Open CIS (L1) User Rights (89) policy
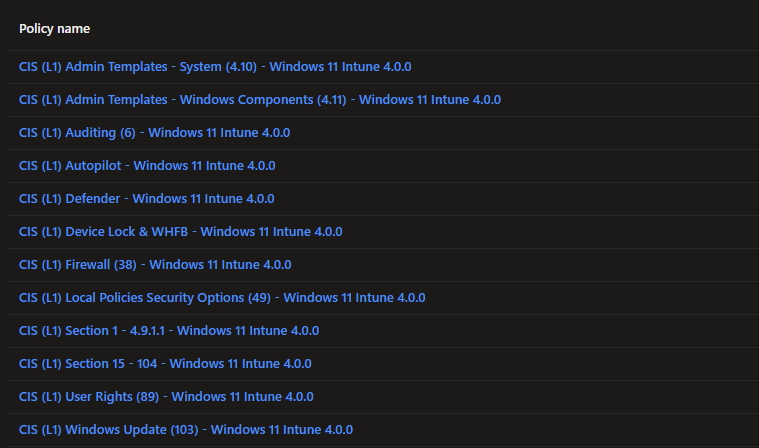 click(x=166, y=397)
